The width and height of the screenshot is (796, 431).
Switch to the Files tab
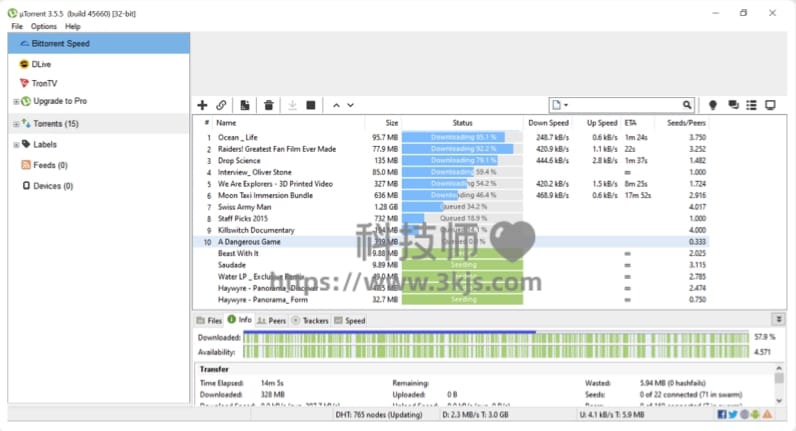pos(209,320)
